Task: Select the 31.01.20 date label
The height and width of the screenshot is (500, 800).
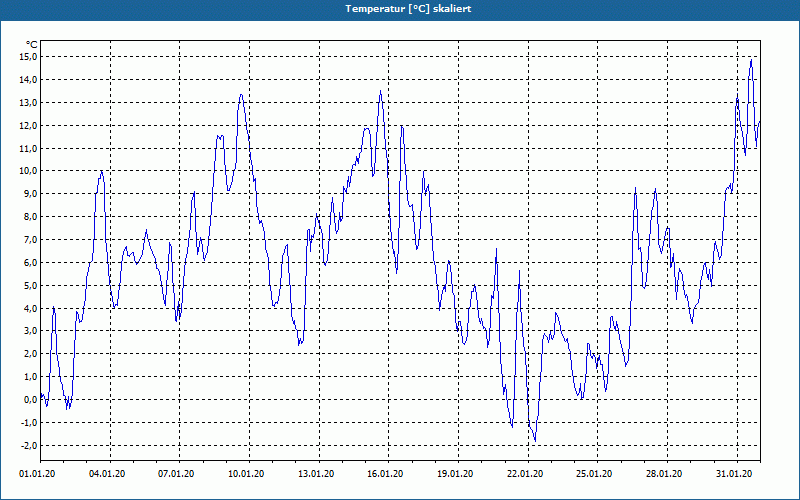Action: [734, 474]
